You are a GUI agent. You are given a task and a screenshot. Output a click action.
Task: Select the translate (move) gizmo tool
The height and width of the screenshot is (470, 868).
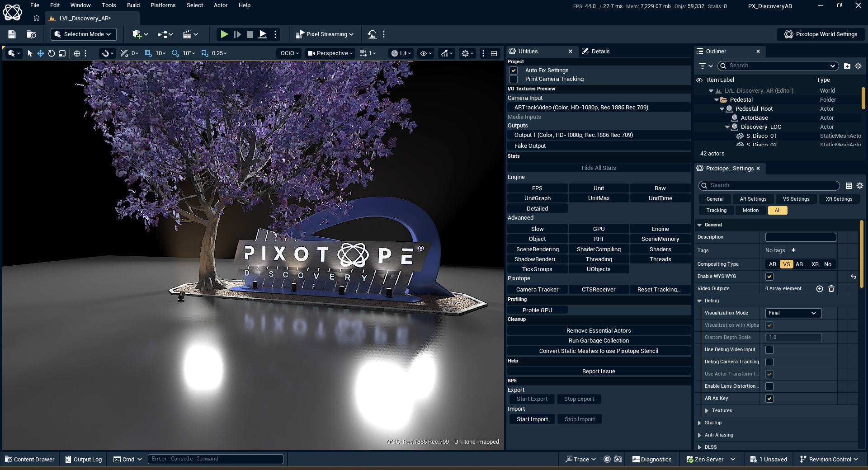[x=41, y=53]
